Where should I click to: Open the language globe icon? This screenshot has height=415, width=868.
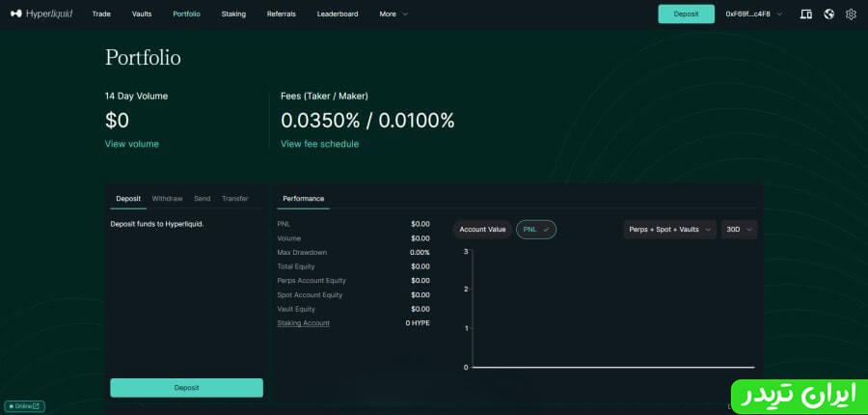(x=828, y=14)
